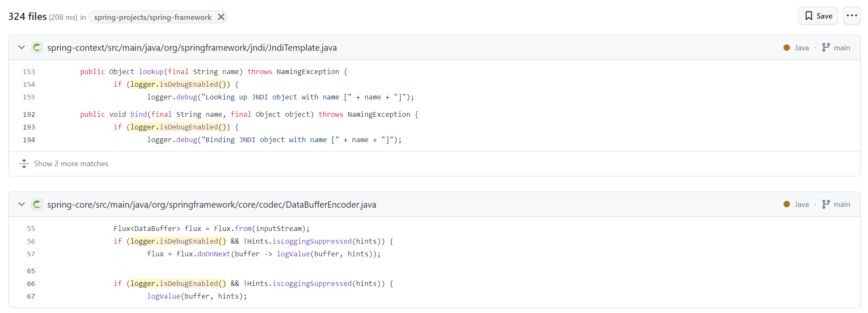Collapse the JndiTemplate.java result

(x=22, y=47)
